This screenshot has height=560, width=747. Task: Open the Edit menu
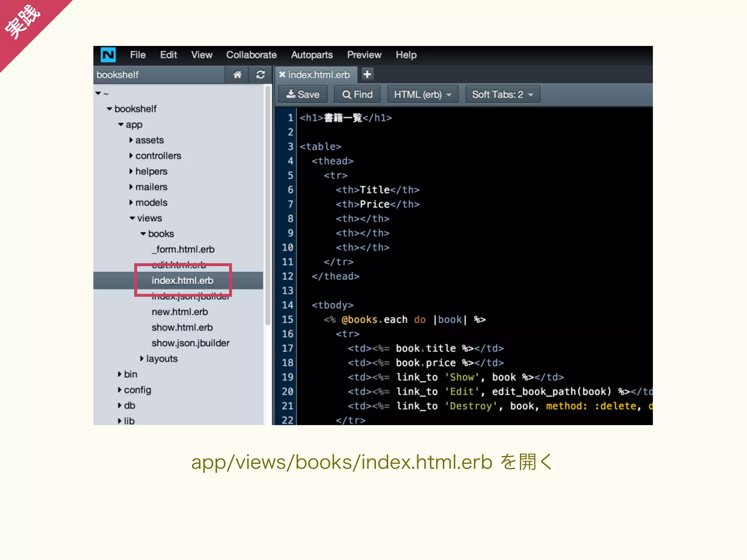169,55
